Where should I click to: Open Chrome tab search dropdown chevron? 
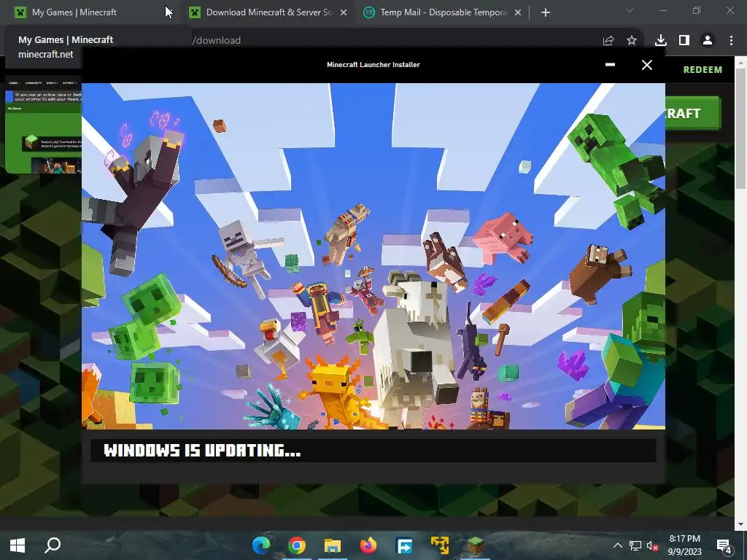pos(630,10)
